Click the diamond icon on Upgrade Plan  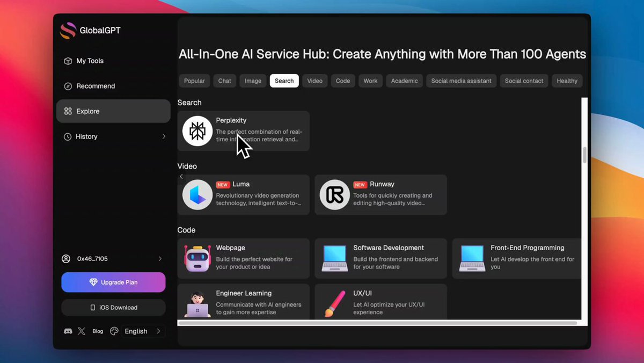point(93,282)
